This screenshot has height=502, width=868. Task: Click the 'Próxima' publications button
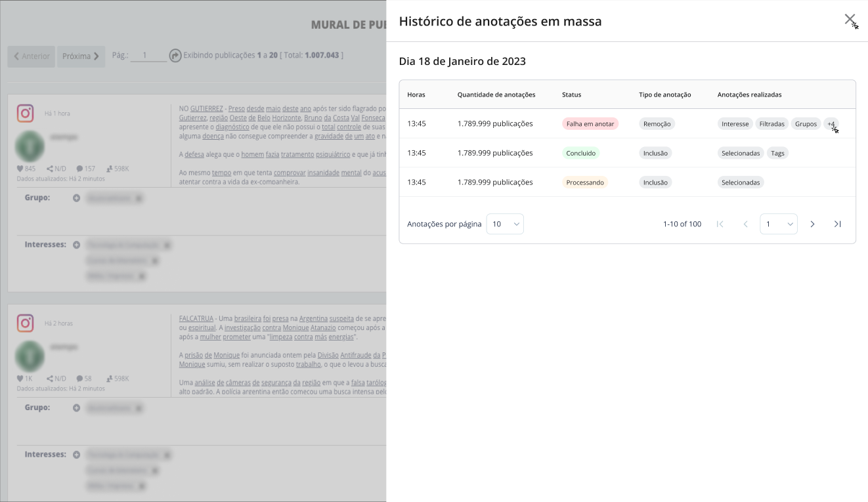[x=81, y=56]
